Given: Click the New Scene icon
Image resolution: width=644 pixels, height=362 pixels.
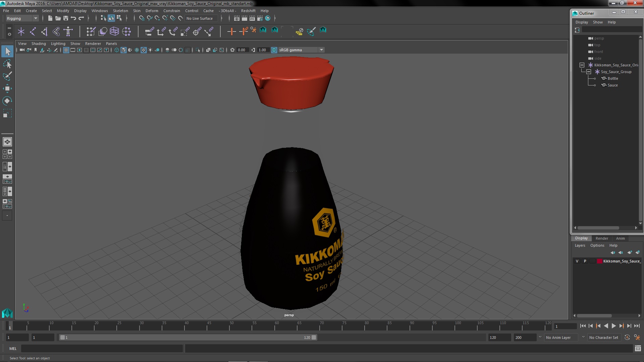Looking at the screenshot, I should (x=50, y=18).
